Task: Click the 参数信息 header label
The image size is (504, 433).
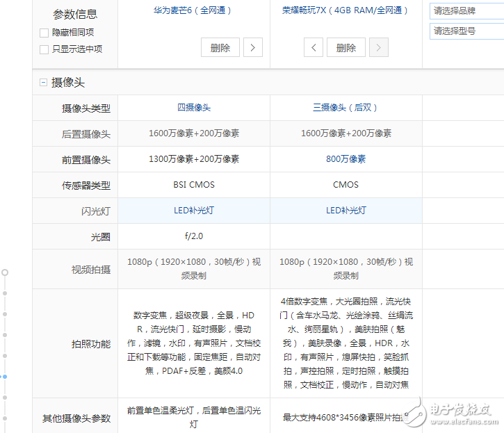Action: click(75, 15)
